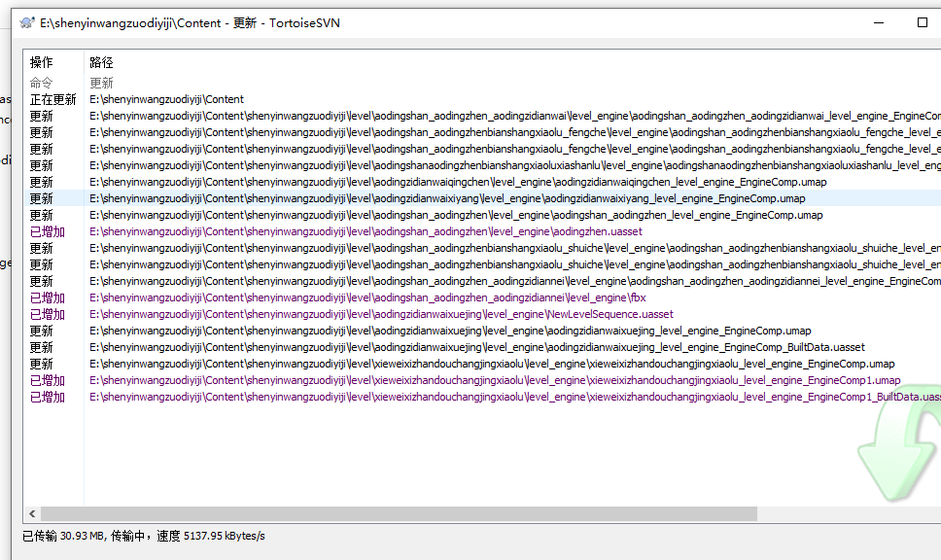Select the aodingzidianwaixuejing EngineComp_BuiltData.uasset row
This screenshot has width=941, height=560.
(x=476, y=347)
